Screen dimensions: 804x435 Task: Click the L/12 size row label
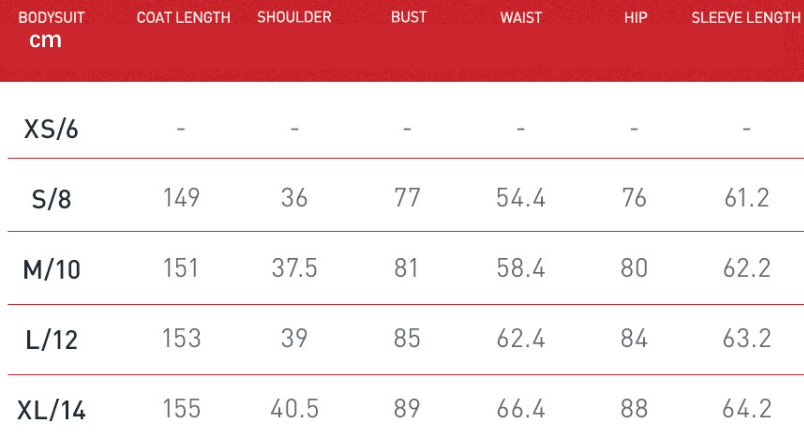pos(51,339)
